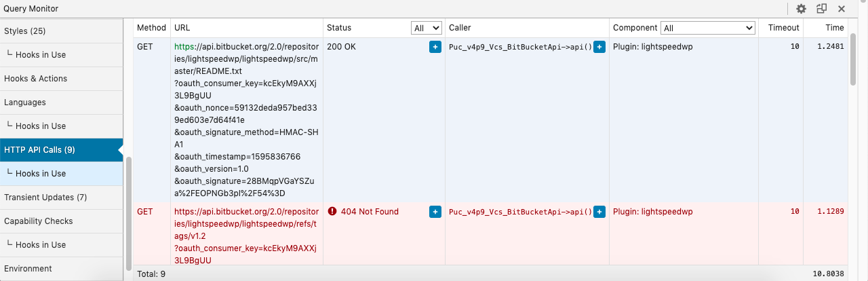Image resolution: width=868 pixels, height=281 pixels.
Task: Open Hooks in Use under HTTP API Calls
Action: 61,174
